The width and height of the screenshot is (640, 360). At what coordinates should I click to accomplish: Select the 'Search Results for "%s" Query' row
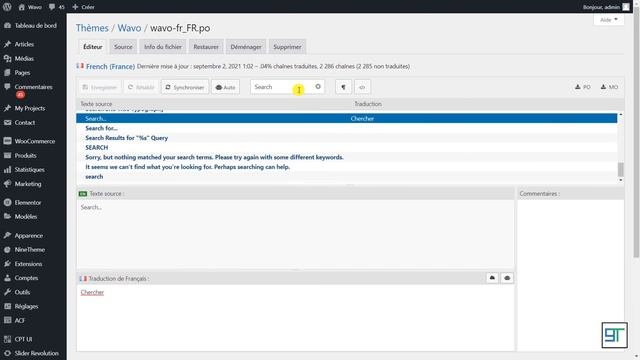[347, 138]
